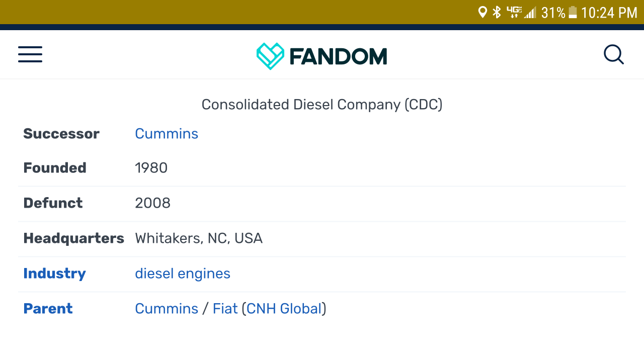Tap the Defunct year 2008 value
The width and height of the screenshot is (644, 362).
(152, 203)
